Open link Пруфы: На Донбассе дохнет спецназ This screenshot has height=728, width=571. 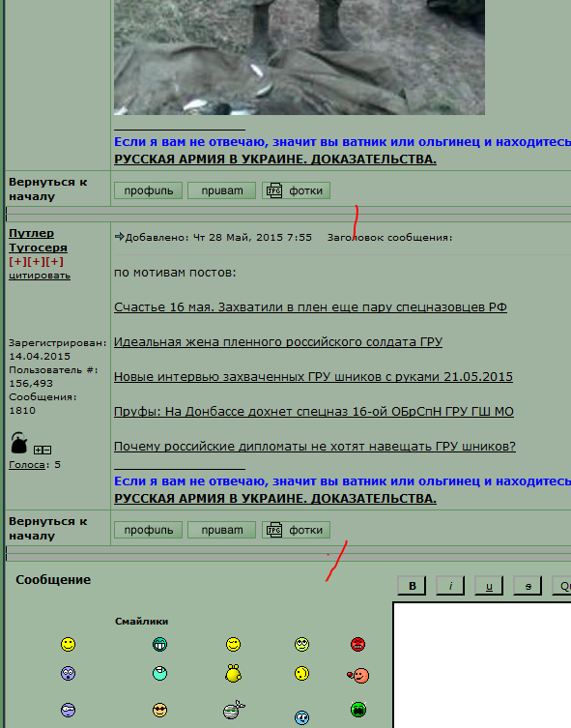coord(314,411)
